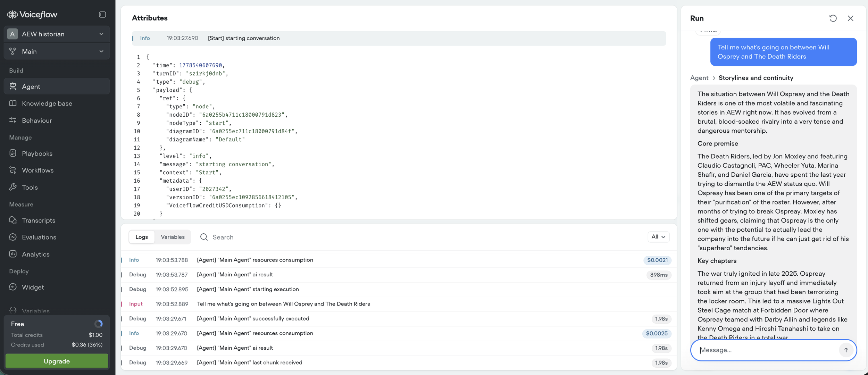
Task: Collapse the sidebar panel icon
Action: click(102, 14)
